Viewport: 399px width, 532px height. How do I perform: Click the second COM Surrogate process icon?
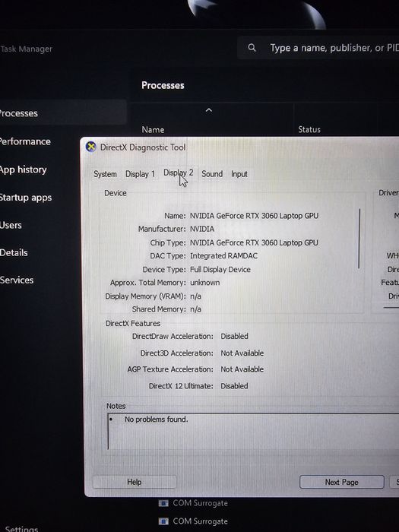[x=163, y=521]
